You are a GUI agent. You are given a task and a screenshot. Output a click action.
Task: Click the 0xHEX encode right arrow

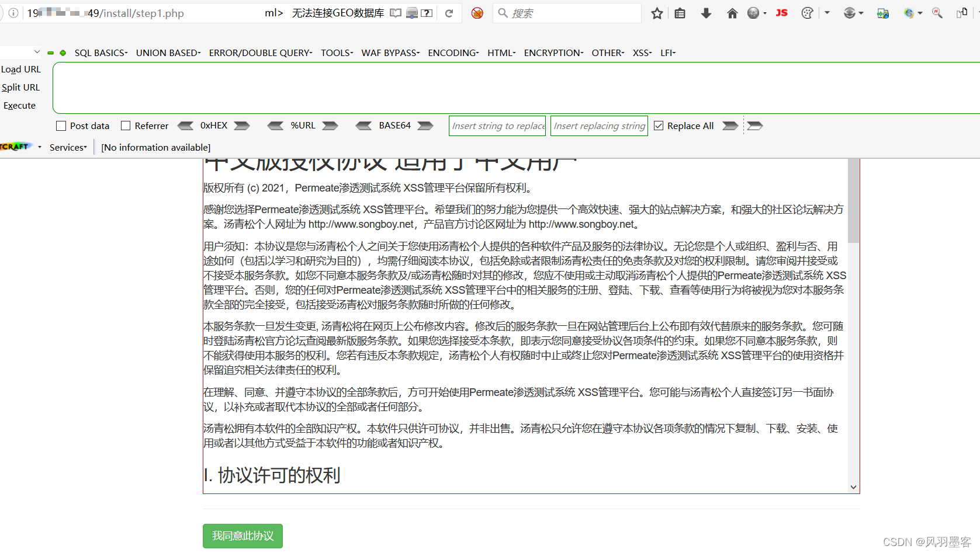[x=242, y=126]
